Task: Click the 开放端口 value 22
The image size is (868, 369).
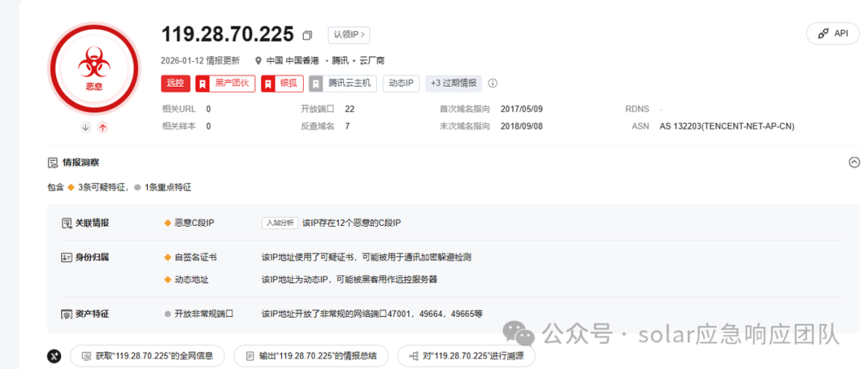Action: (x=350, y=109)
